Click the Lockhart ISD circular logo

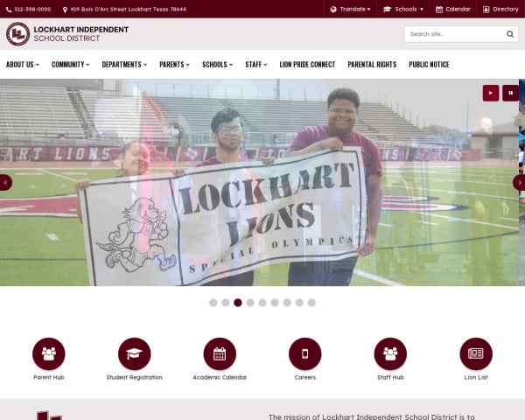click(x=18, y=34)
